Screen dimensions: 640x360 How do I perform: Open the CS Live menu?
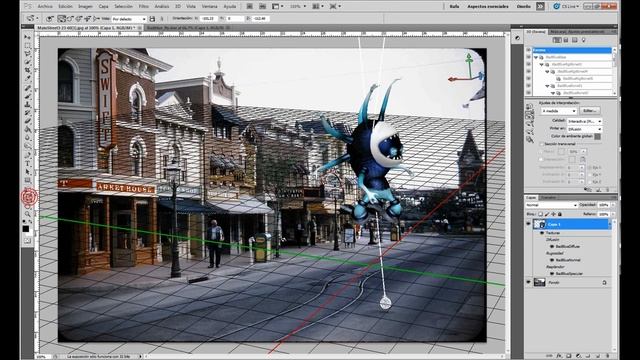(566, 7)
